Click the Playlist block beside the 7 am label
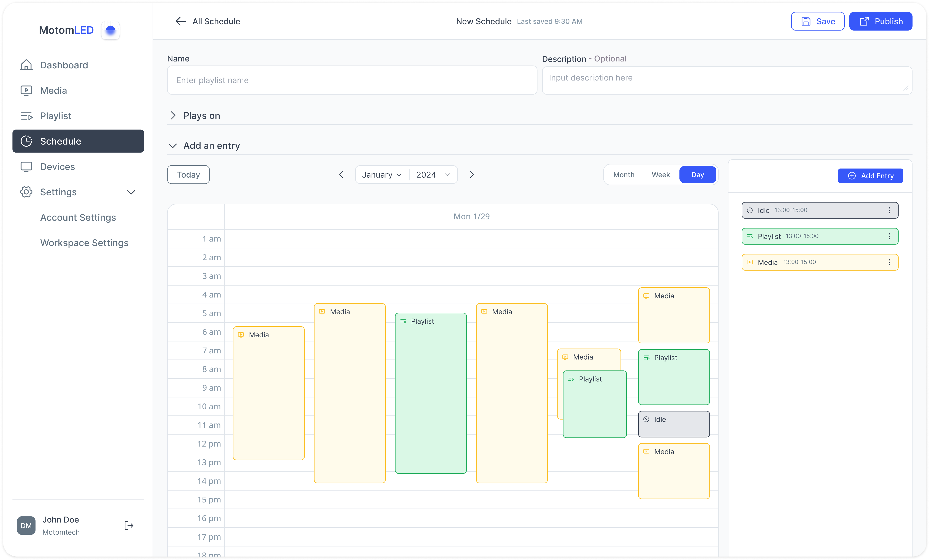 [674, 377]
